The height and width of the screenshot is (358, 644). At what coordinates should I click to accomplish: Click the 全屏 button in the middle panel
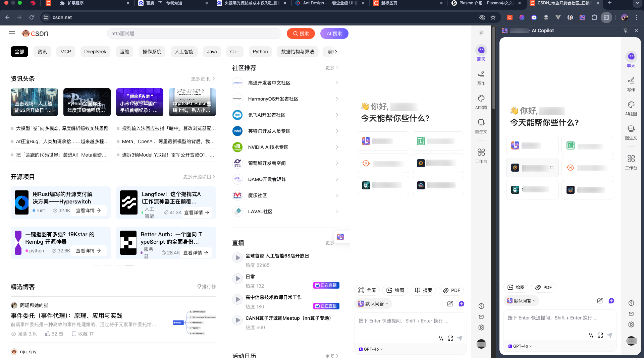coord(367,290)
